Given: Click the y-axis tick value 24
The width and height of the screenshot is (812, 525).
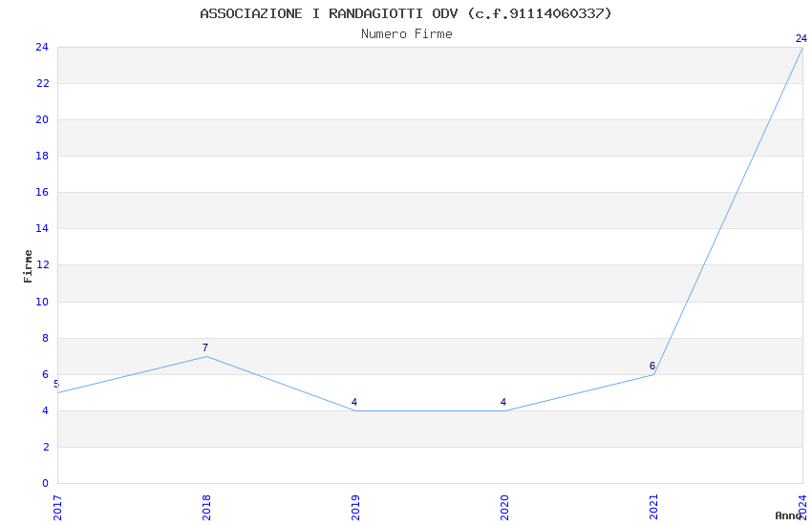Looking at the screenshot, I should point(42,47).
